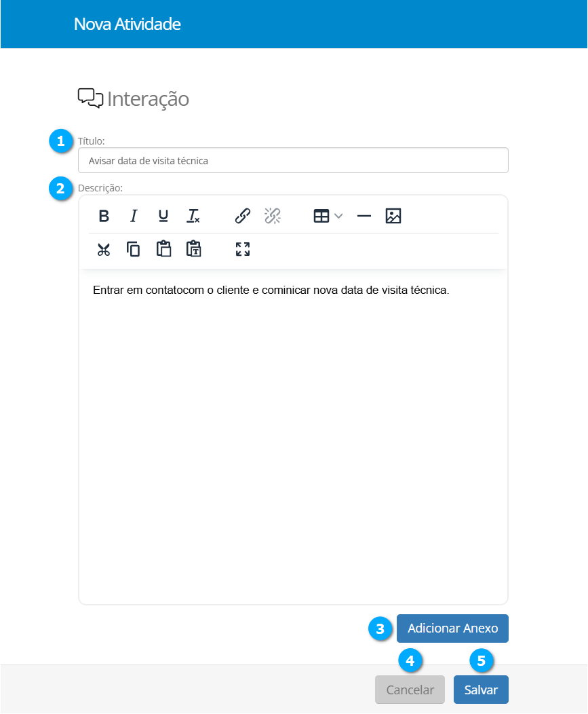Screen dimensions: 588x714
Task: Maximize the editor to fullscreen
Action: click(243, 249)
